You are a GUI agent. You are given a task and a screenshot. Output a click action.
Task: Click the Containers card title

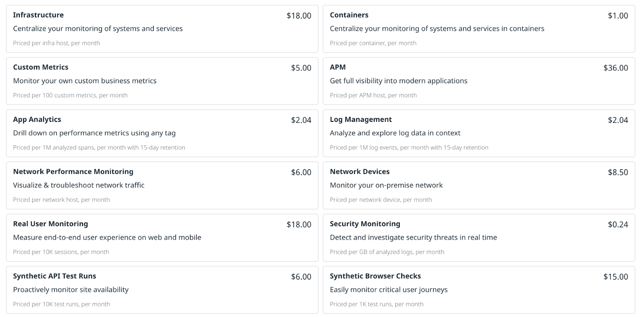coord(349,15)
